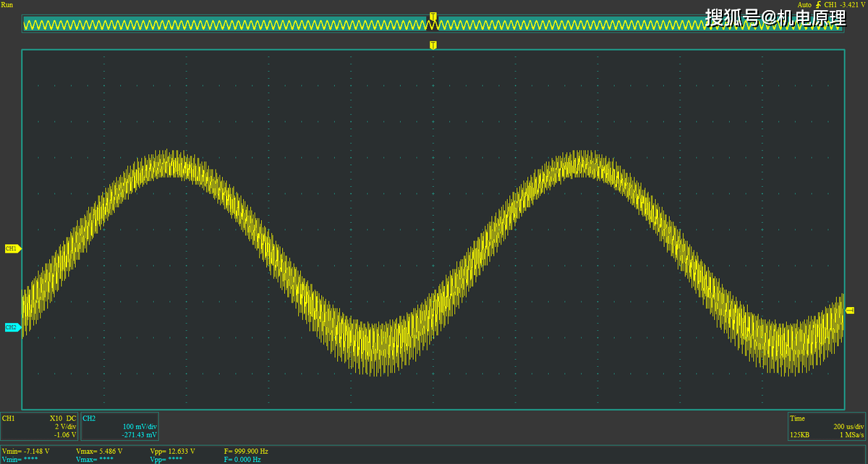Viewport: 868px width, 464px height.
Task: Toggle the Run acquisition status indicator
Action: point(7,4)
